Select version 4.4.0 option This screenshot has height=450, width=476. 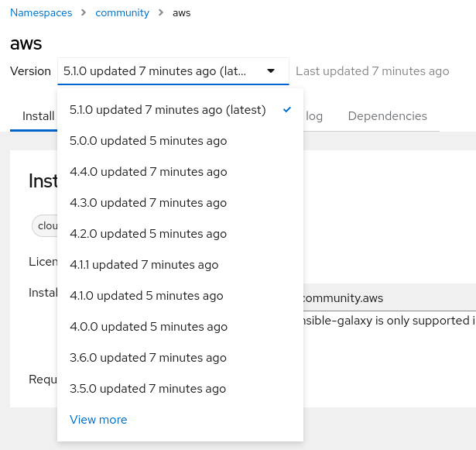coord(148,172)
